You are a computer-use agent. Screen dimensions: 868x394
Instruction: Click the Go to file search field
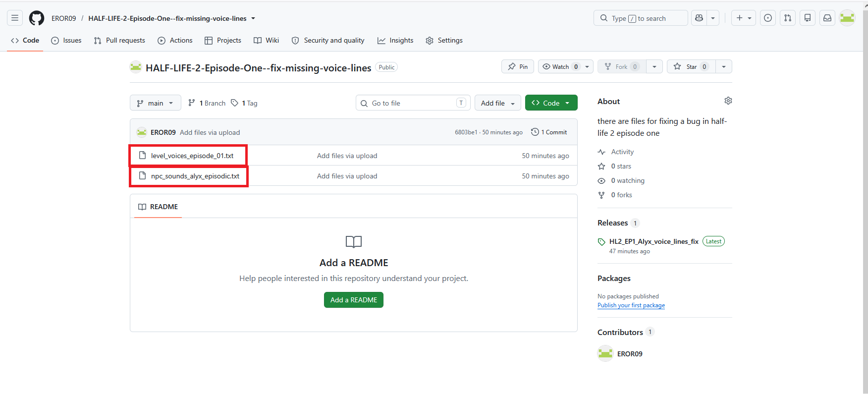[x=413, y=103]
